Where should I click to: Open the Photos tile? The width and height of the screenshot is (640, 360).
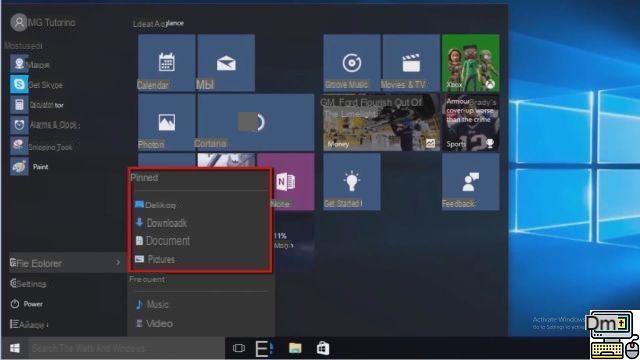pyautogui.click(x=167, y=122)
